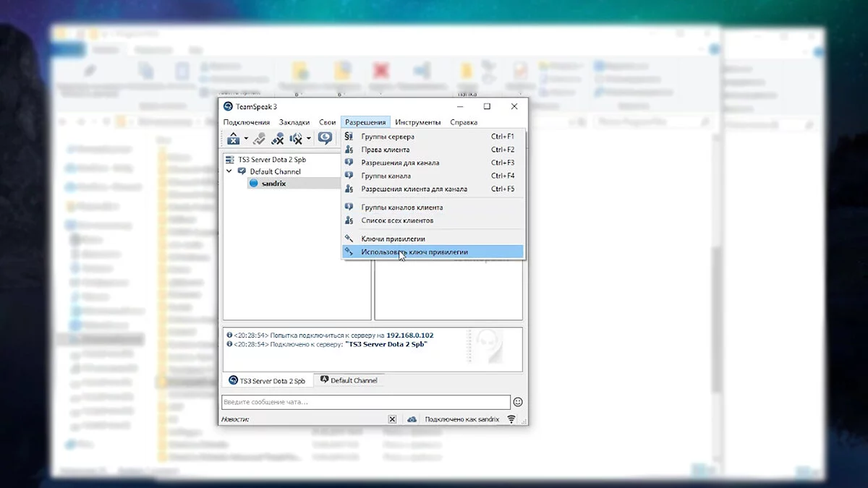Open Ключи привилегии from the menu
The image size is (868, 488).
point(393,239)
